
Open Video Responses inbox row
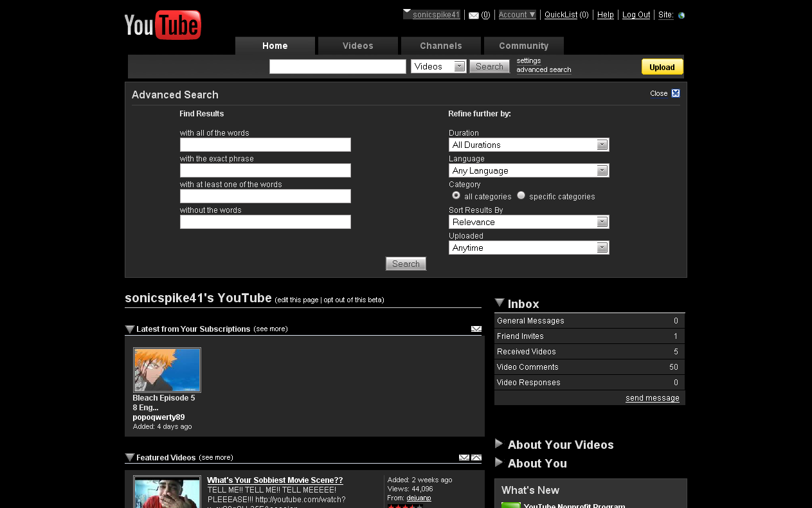[x=590, y=383]
